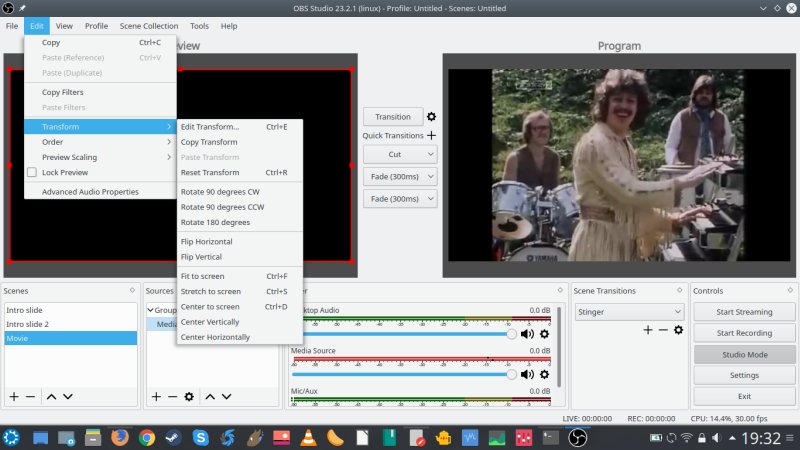Open Media Source audio settings gear
This screenshot has width=800, height=450.
pyautogui.click(x=544, y=374)
